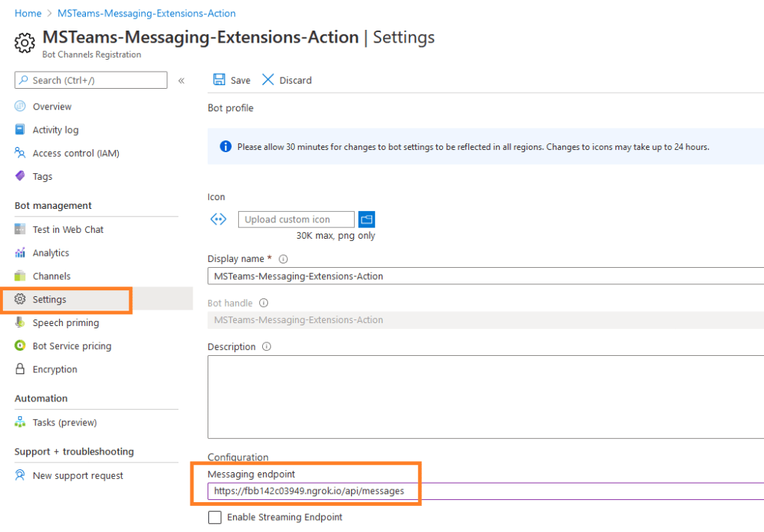Open New support request
Viewport: 764px width, 532px height.
click(78, 476)
